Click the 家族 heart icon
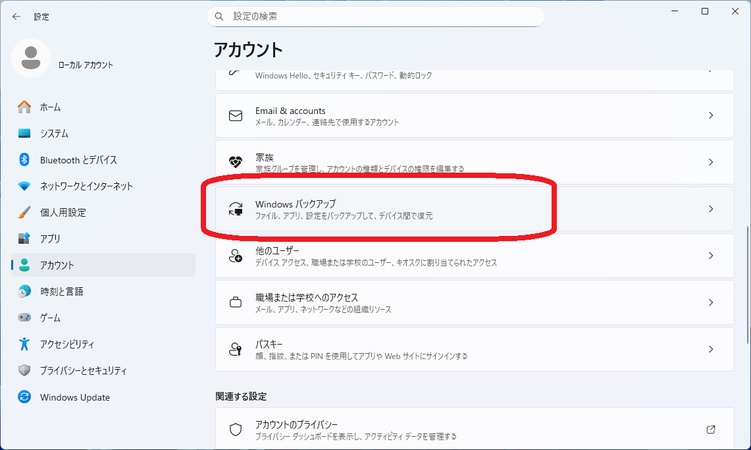This screenshot has width=751, height=450. (x=235, y=162)
